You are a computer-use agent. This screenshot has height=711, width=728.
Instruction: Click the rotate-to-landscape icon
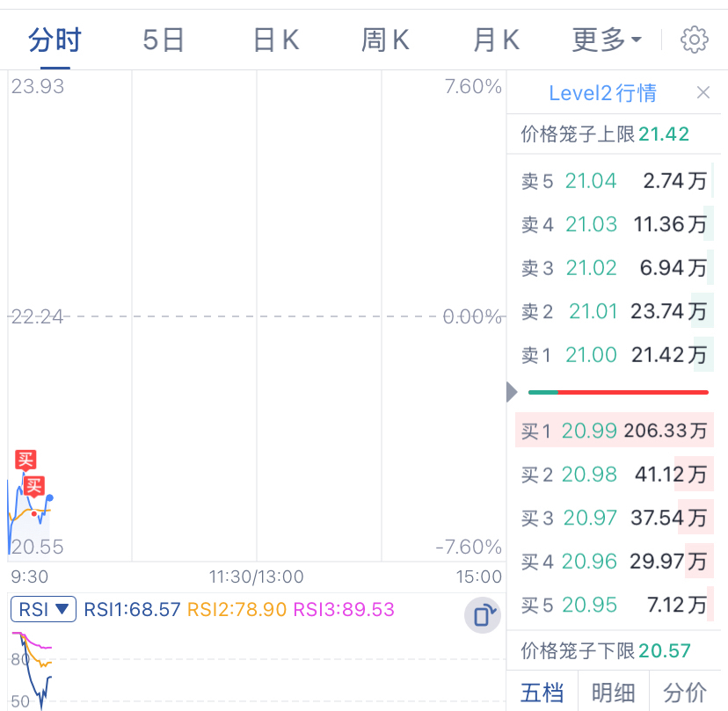pos(483,615)
